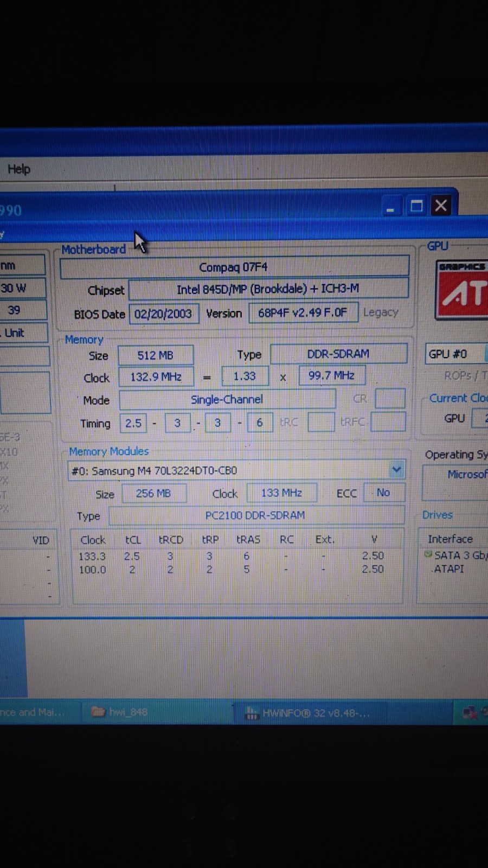
Task: Click the ATAPI drive interface entry
Action: pos(449,569)
